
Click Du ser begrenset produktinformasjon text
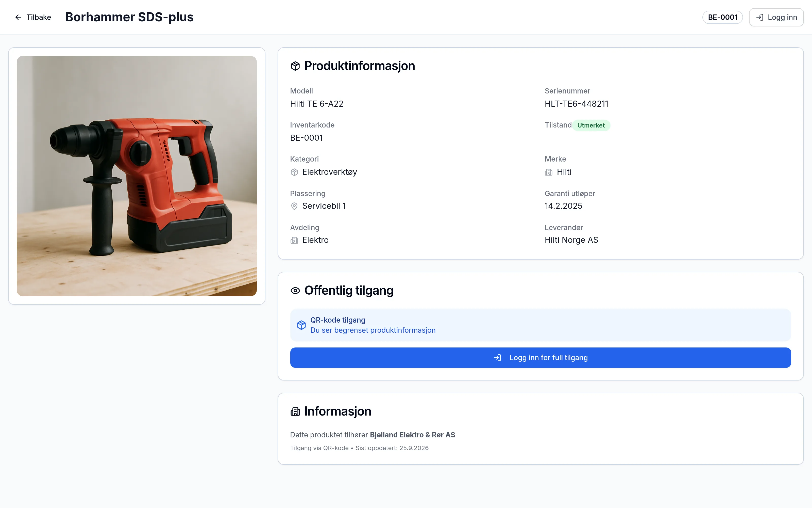pos(373,330)
